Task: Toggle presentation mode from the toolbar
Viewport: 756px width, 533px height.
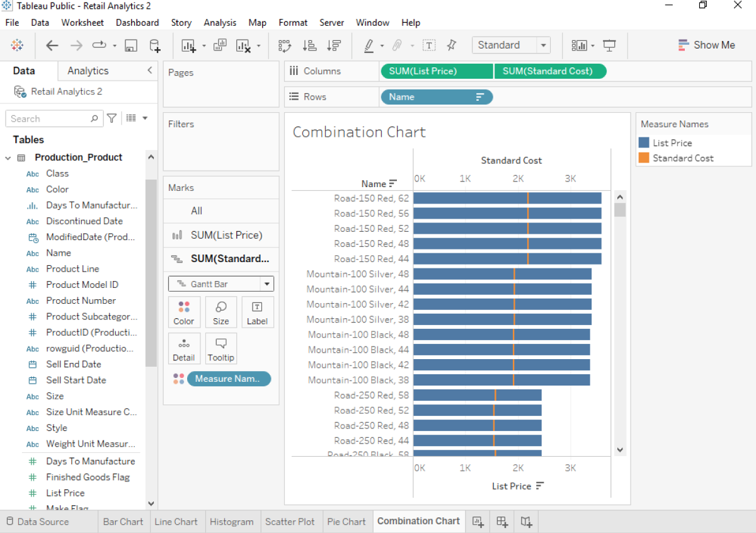Action: 609,45
